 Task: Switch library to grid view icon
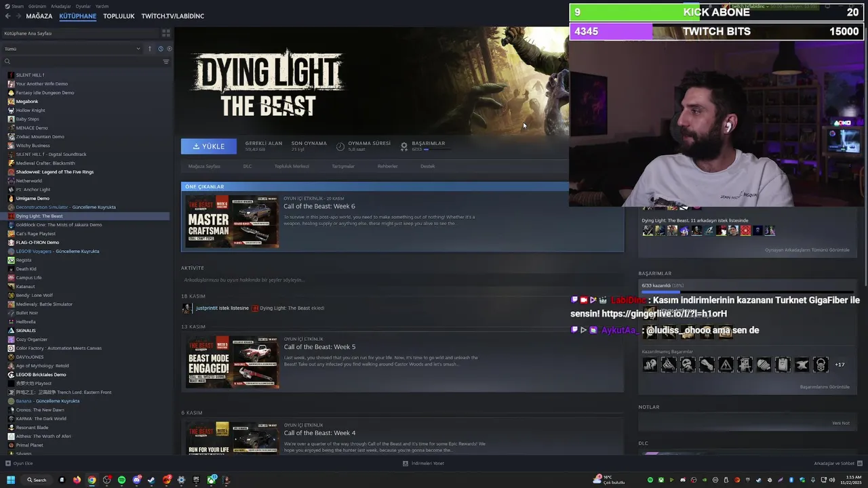coord(165,33)
